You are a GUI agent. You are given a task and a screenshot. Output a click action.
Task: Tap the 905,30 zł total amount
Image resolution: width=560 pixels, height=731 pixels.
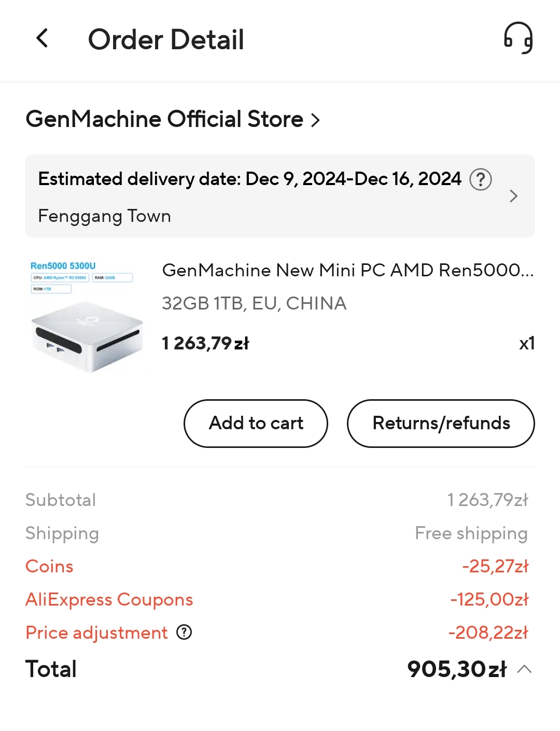457,669
